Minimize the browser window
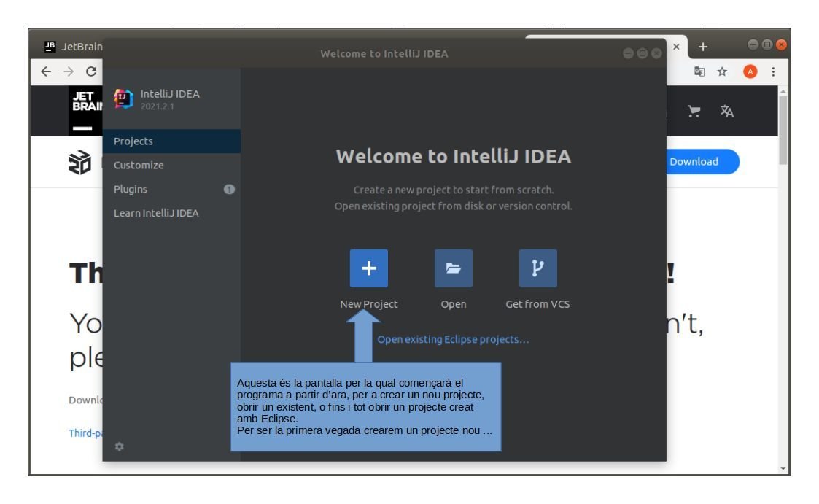This screenshot has width=819, height=504. click(753, 44)
